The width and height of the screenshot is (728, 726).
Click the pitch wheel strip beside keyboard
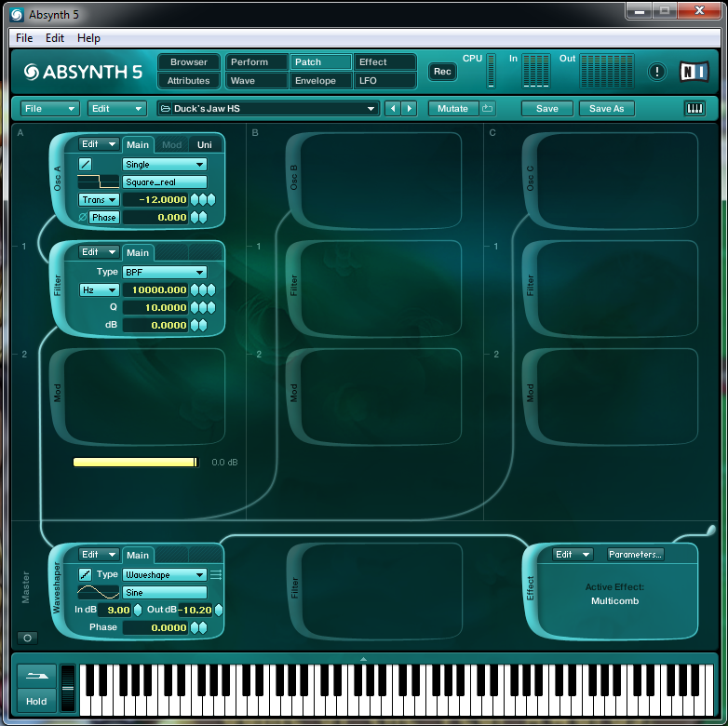[68, 689]
